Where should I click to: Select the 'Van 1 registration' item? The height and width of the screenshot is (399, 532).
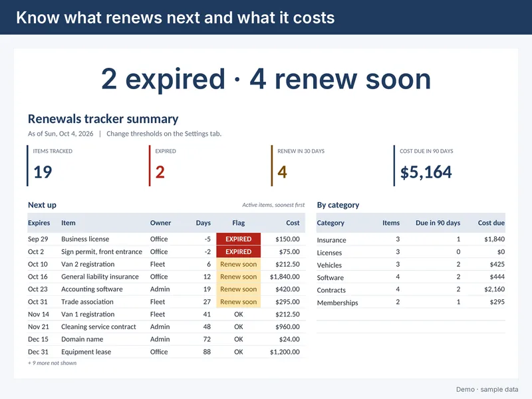coord(88,314)
